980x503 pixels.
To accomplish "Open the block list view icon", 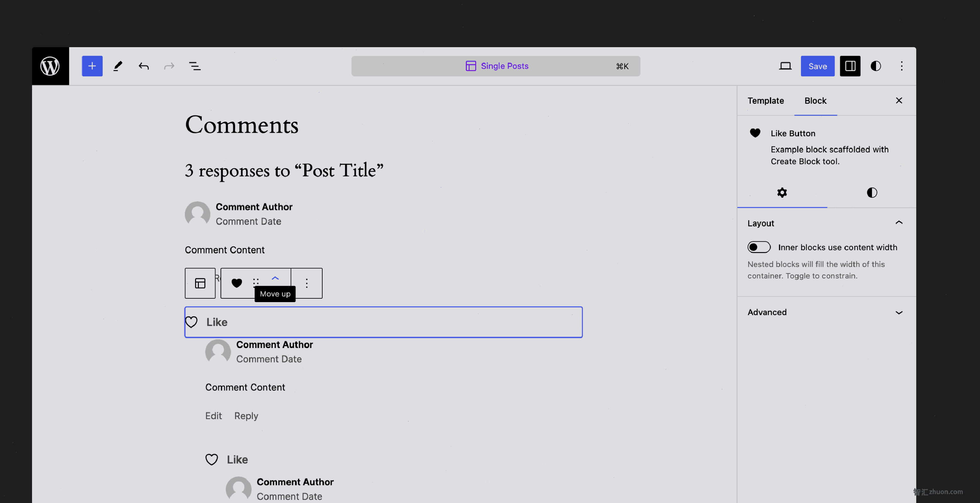I will [194, 66].
